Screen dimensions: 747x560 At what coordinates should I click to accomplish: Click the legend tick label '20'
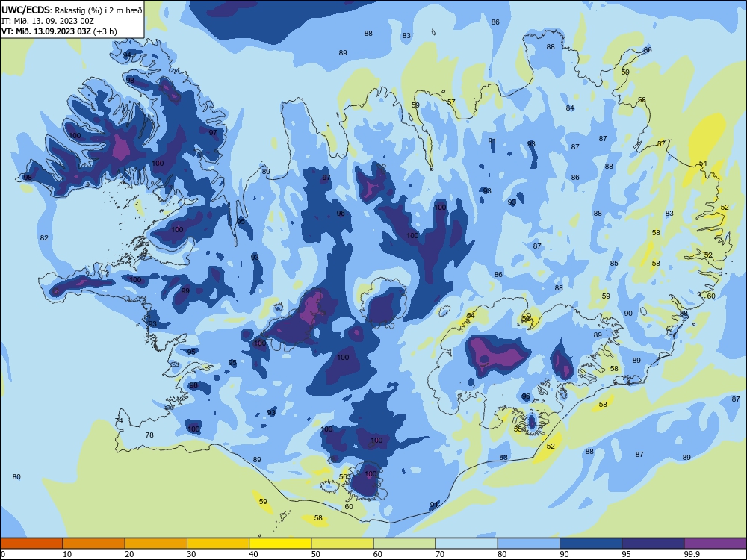(129, 554)
